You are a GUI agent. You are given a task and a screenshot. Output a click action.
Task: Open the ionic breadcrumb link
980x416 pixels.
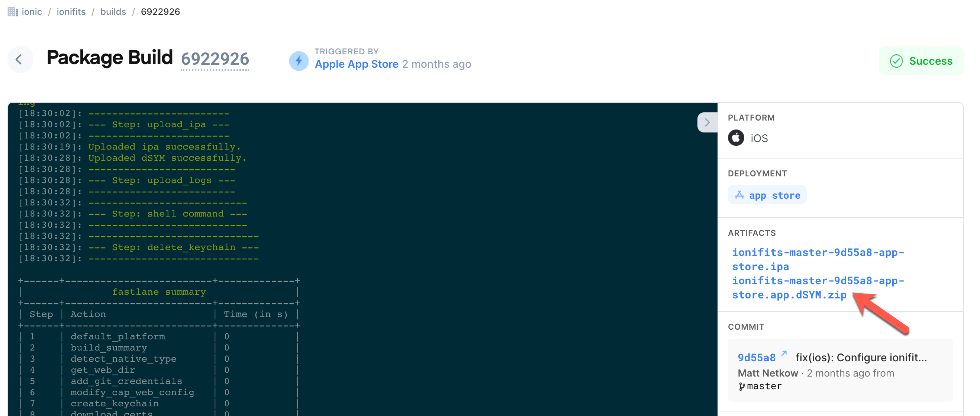[x=32, y=12]
